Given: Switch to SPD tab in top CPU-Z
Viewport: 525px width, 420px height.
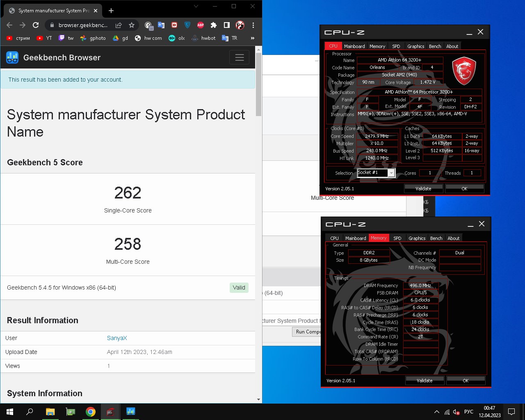Looking at the screenshot, I should [396, 46].
